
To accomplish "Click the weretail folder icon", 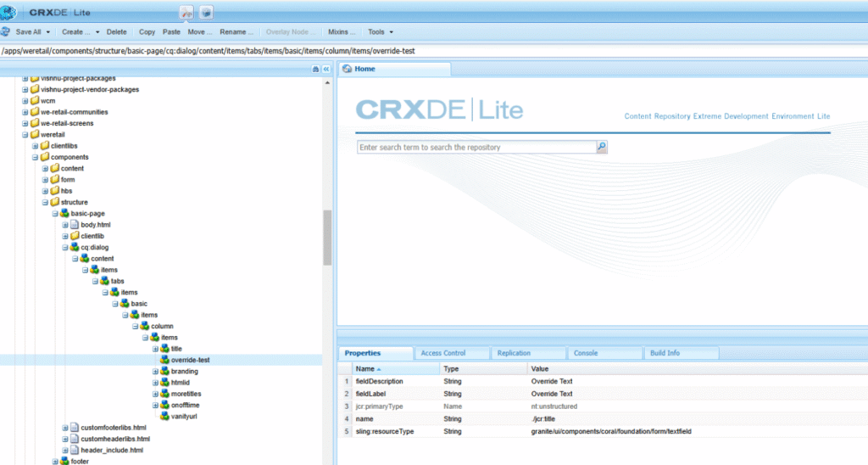I will coord(34,134).
